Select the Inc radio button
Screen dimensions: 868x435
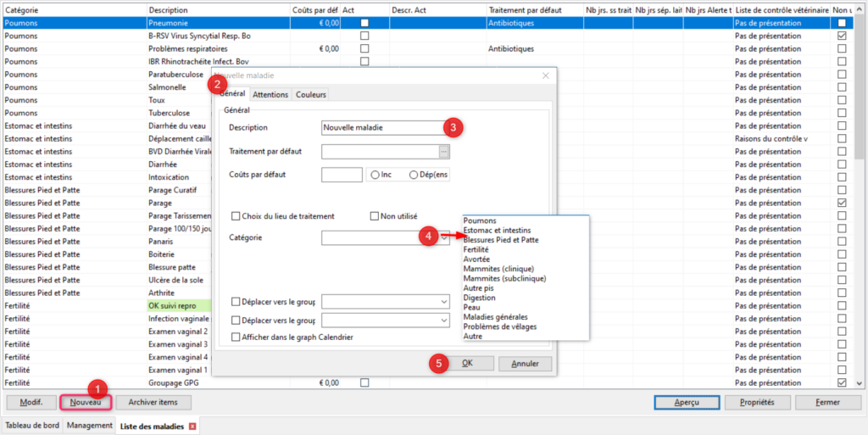coord(374,175)
